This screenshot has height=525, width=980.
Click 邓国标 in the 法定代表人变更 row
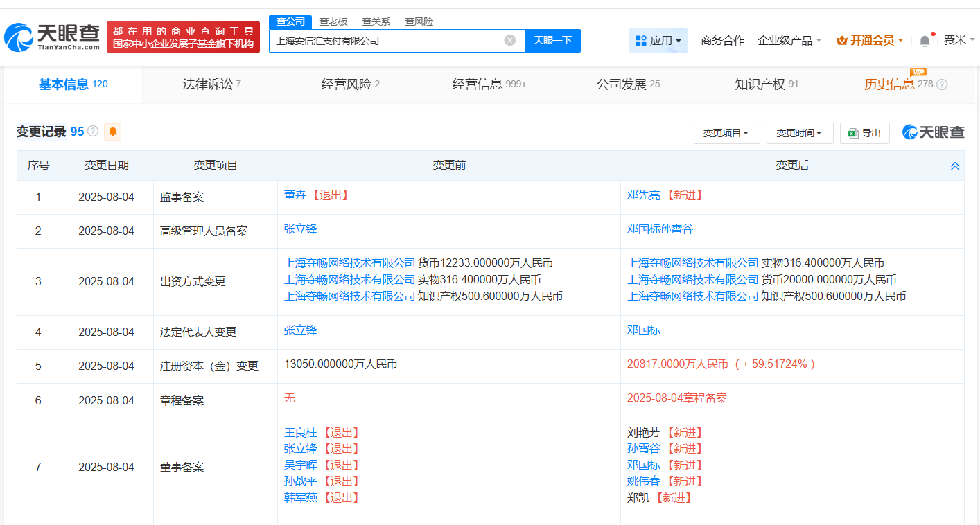click(644, 330)
